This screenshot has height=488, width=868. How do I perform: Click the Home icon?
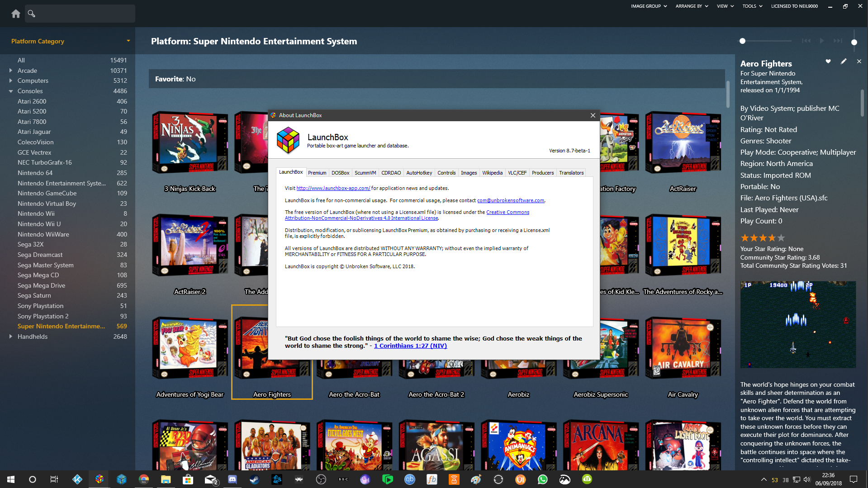(16, 14)
